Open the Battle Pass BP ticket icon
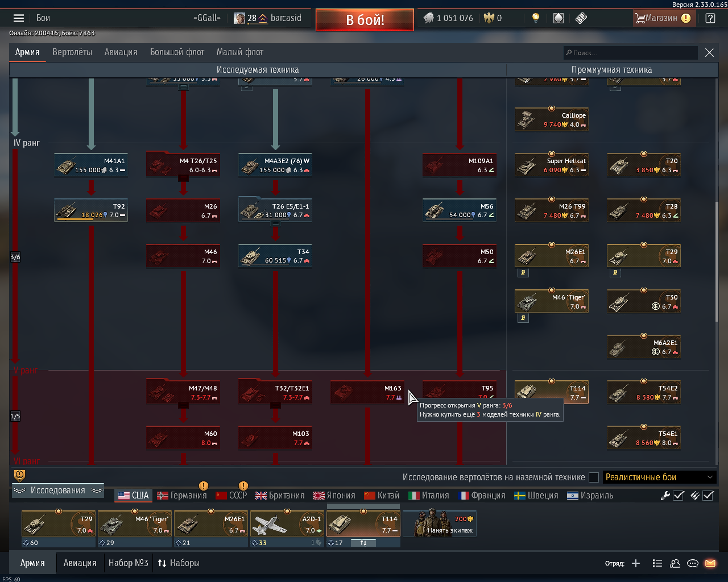Viewport: 728px width, 582px height. [x=581, y=18]
